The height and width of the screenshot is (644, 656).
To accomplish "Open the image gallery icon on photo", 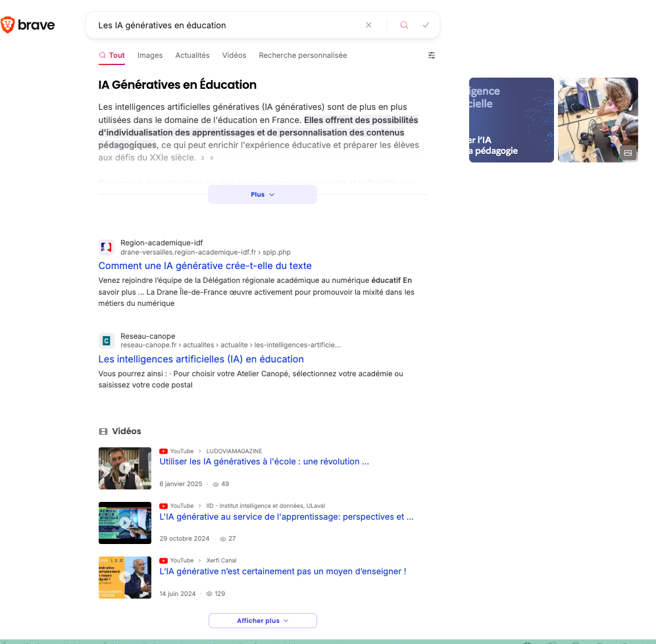I will point(628,153).
